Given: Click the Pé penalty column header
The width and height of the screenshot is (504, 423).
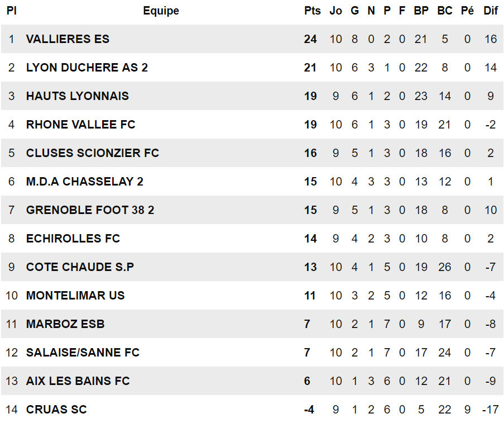Looking at the screenshot, I should [x=467, y=11].
